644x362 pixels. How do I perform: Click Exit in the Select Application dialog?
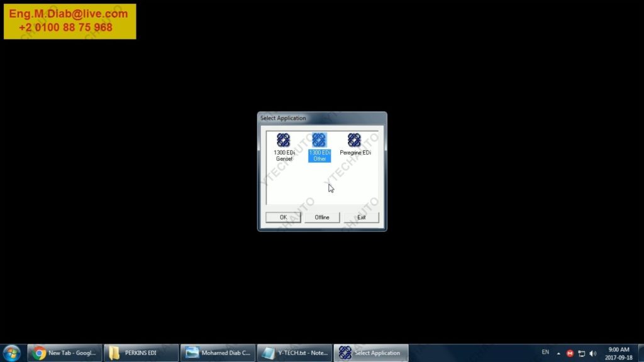click(x=362, y=217)
